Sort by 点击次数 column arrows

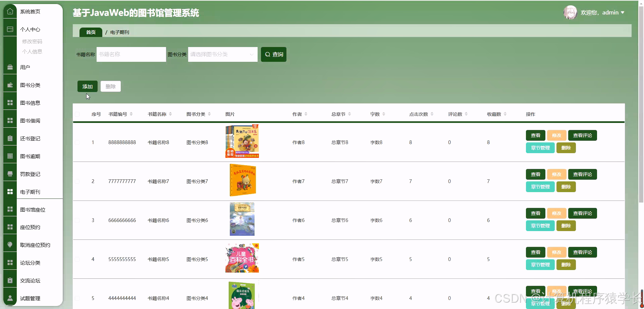432,114
